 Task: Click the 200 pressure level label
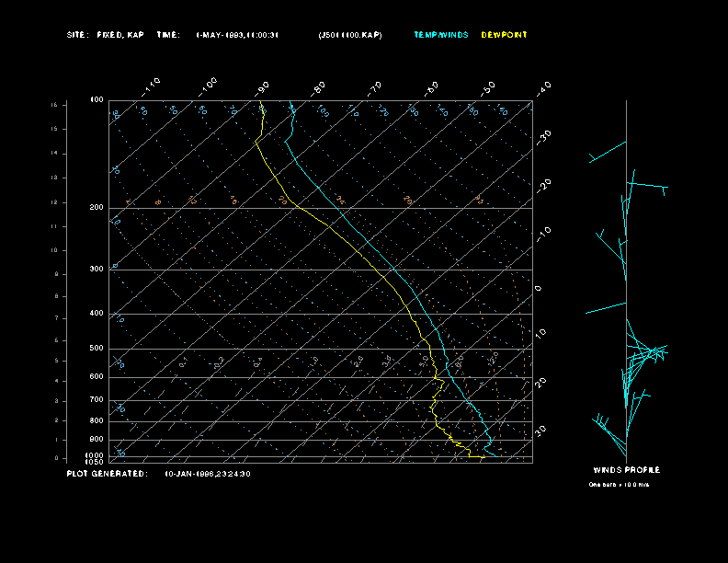pos(97,208)
